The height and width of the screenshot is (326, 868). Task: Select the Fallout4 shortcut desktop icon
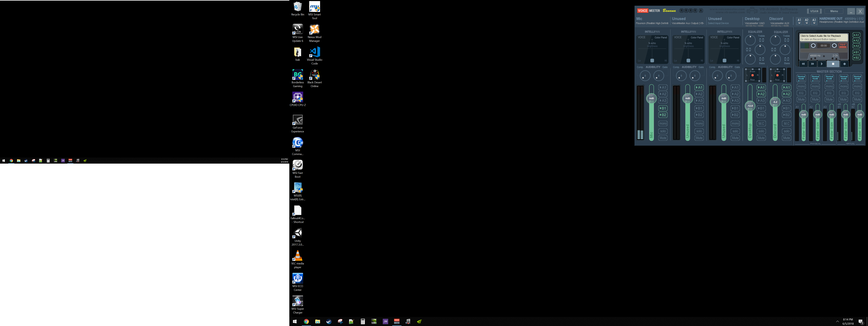pos(297,215)
